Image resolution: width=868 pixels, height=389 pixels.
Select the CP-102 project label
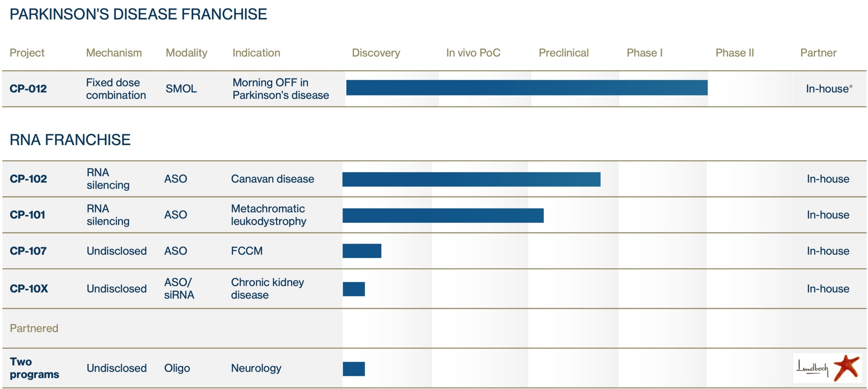[x=28, y=179]
